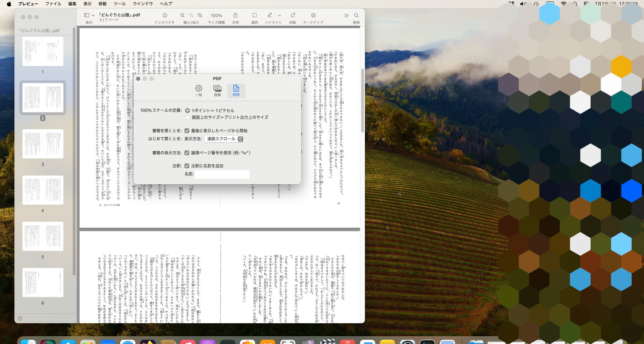Viewport: 644px width, 344px height.
Task: Select the PDF settings tab
Action: (236, 91)
